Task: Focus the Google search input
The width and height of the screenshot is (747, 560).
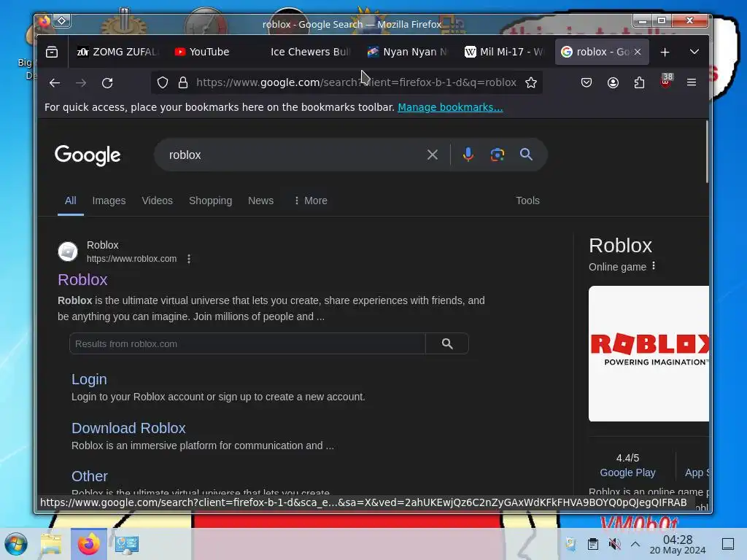Action: tap(290, 155)
